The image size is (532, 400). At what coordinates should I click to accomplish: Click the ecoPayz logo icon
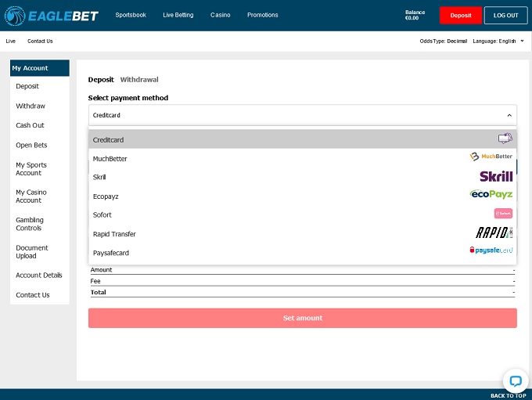(491, 195)
